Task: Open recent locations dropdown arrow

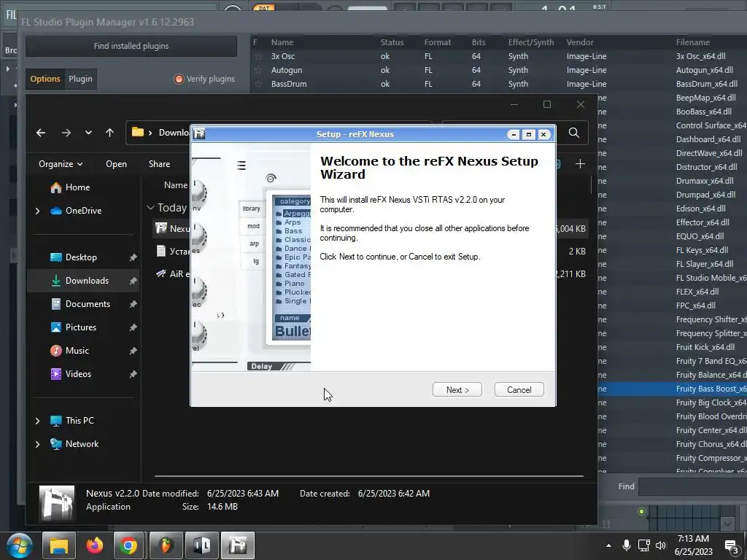Action: (88, 133)
